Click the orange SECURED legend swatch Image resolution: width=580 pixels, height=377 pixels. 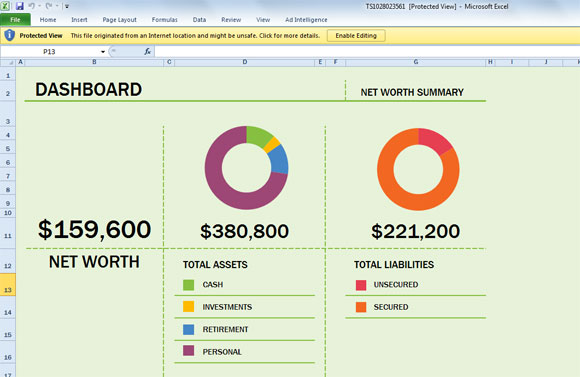[x=361, y=307]
